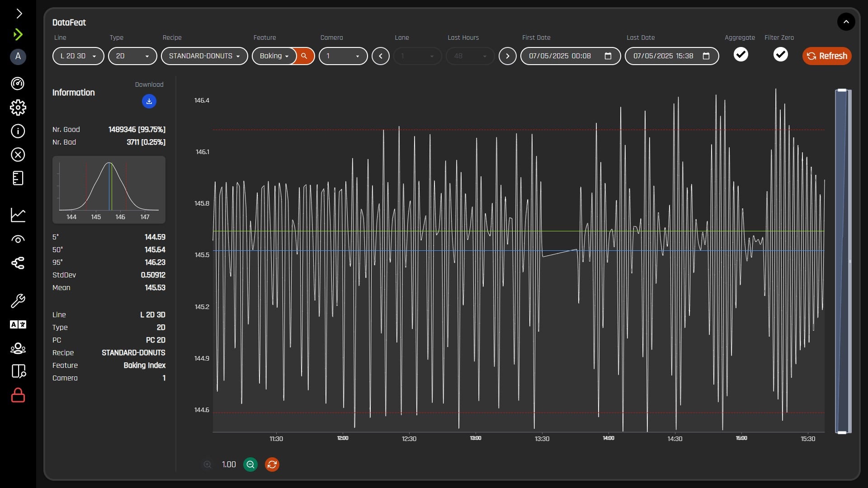Toggle the Filter Zero checkbox
The height and width of the screenshot is (488, 868).
tap(780, 55)
